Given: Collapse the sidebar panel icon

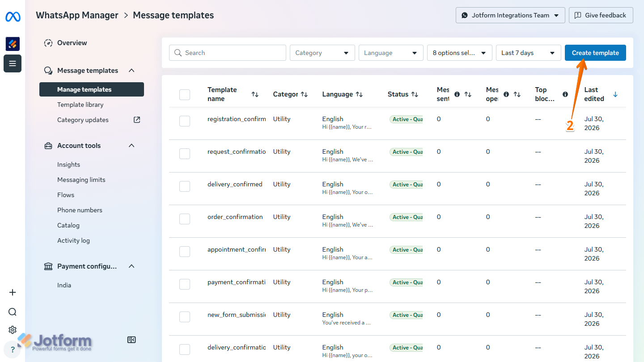Looking at the screenshot, I should [x=131, y=340].
